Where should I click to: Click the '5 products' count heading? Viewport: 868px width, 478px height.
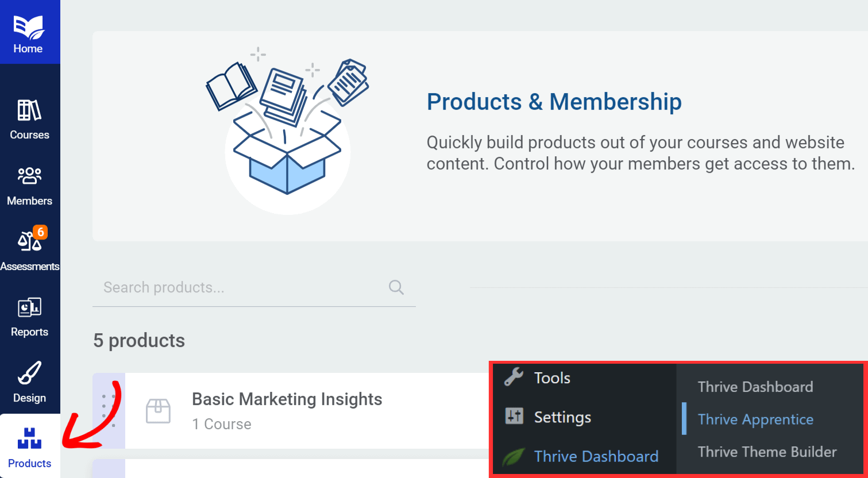pyautogui.click(x=139, y=341)
